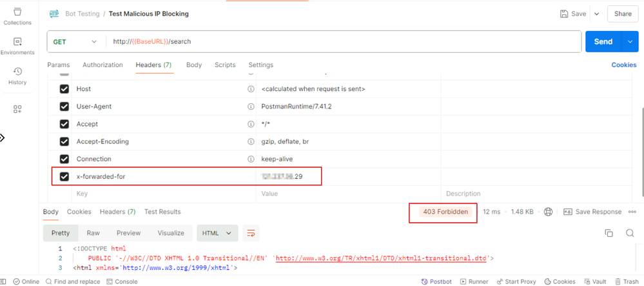Open the GET method dropdown
644x286 pixels.
75,41
